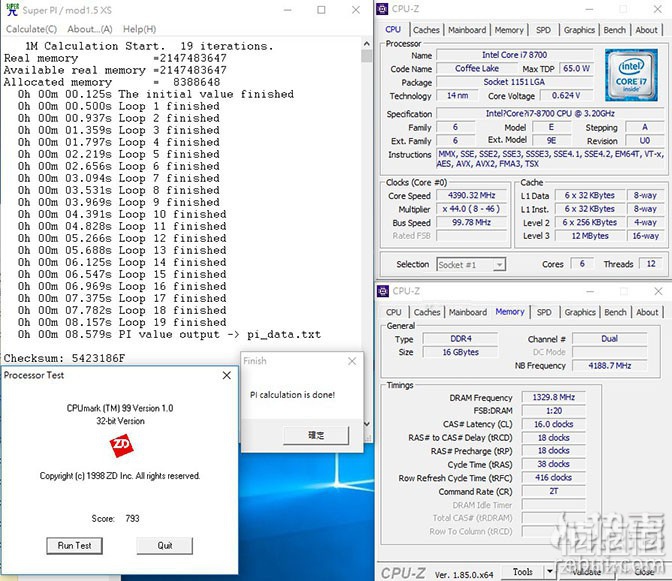Click the memory Type DDR4 value

point(460,339)
